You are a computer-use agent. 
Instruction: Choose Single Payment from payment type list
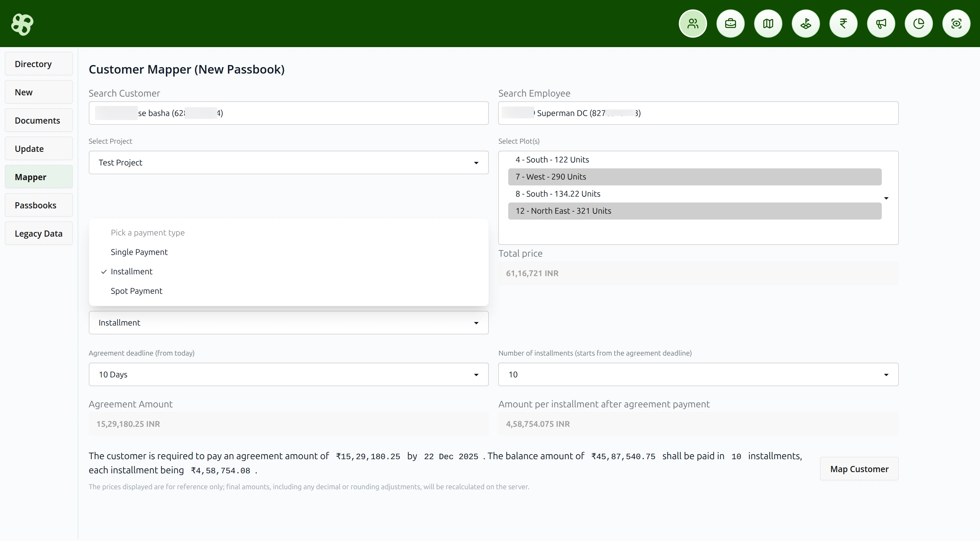[x=139, y=252]
